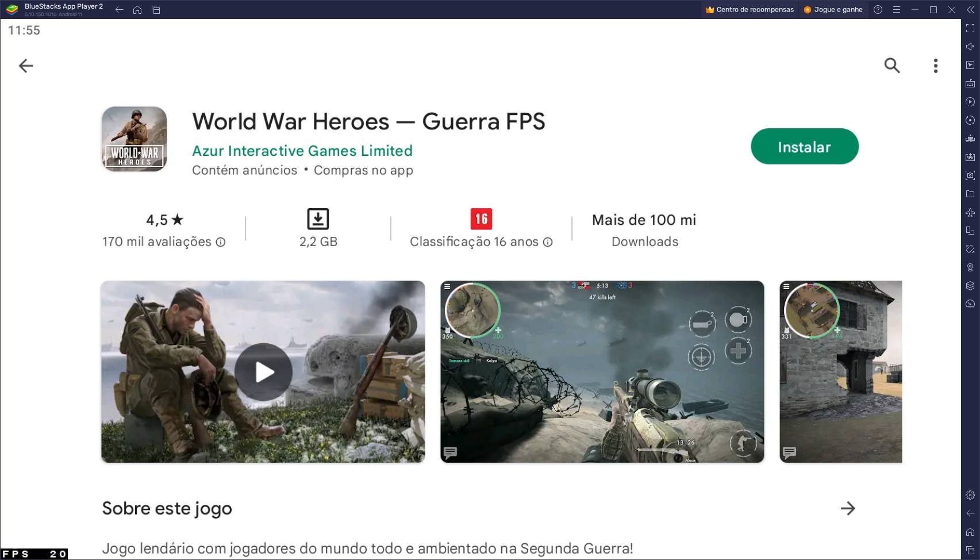Screen dimensions: 980x560
Task: Click the 4,5 star rating
Action: coord(164,220)
